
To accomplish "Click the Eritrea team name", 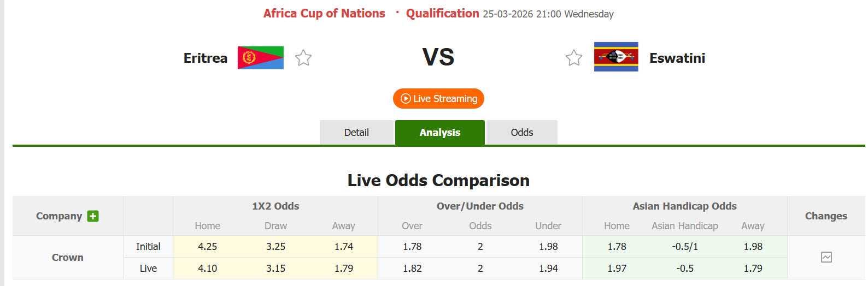I will (206, 58).
